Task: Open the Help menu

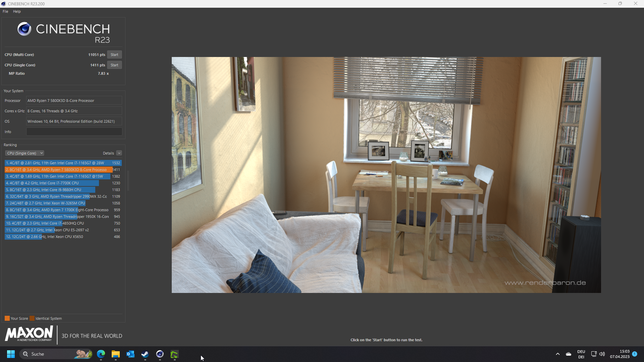Action: pyautogui.click(x=17, y=11)
